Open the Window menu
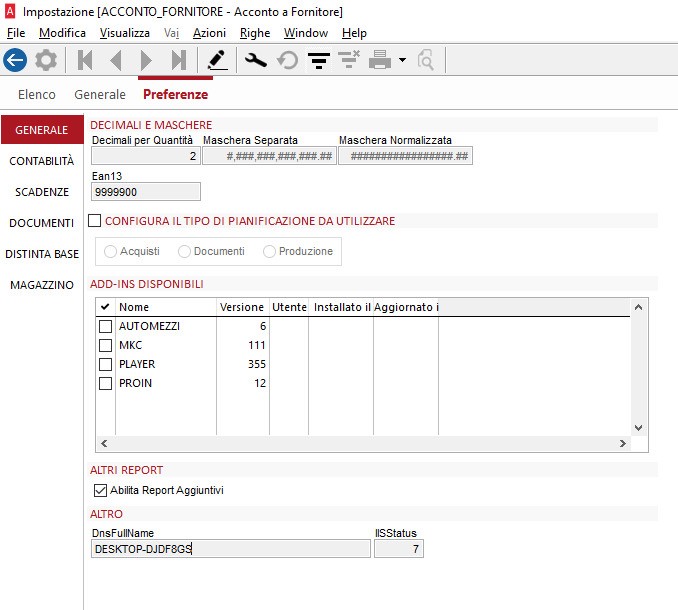The image size is (678, 610). 306,33
